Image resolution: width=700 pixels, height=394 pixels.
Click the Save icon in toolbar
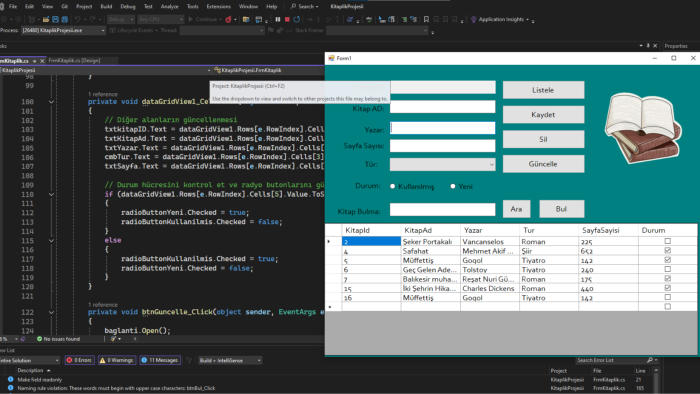click(x=55, y=19)
